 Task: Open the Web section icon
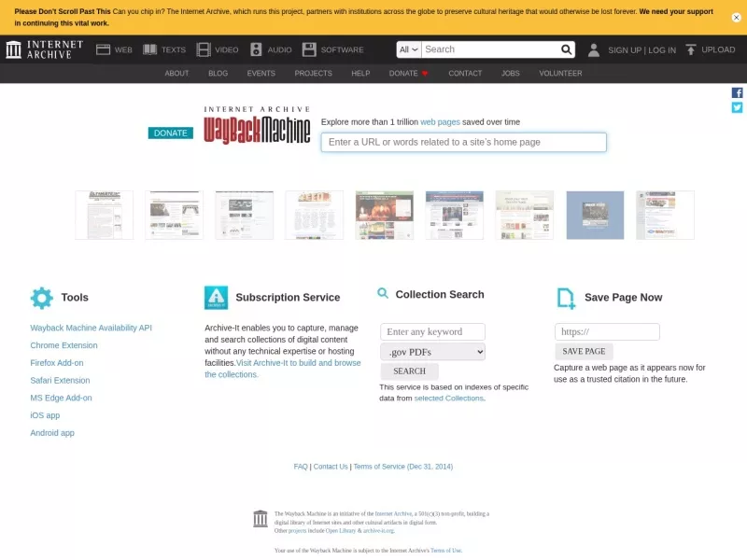(x=103, y=49)
